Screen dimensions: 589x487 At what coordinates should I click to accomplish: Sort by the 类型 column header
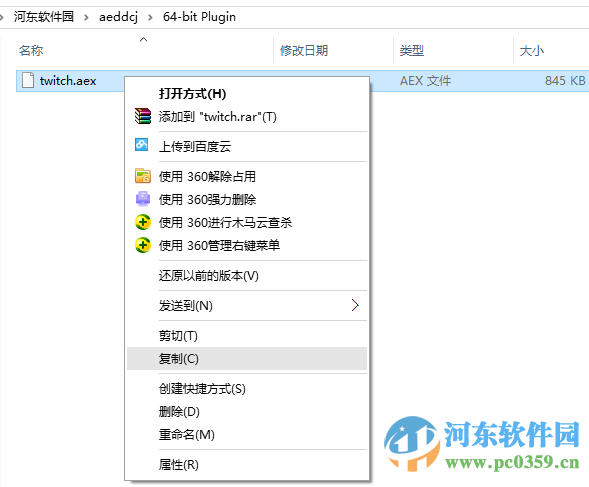pyautogui.click(x=412, y=50)
